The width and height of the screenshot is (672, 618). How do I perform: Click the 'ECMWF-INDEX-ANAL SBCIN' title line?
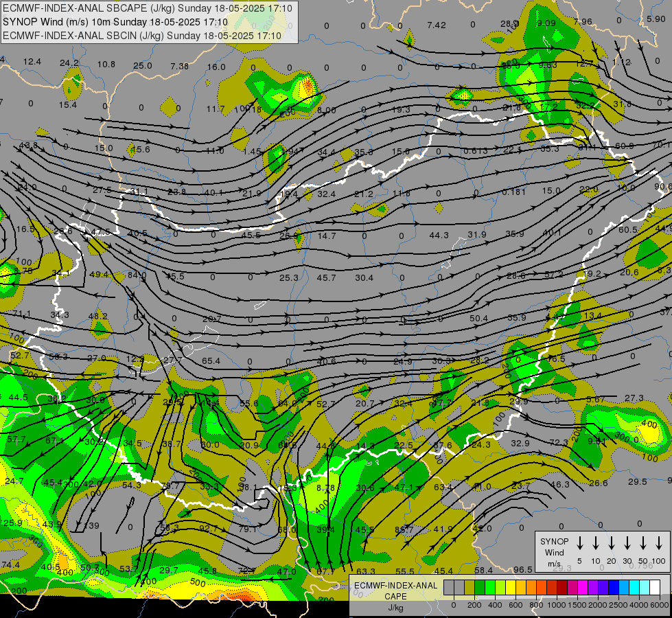coord(142,36)
